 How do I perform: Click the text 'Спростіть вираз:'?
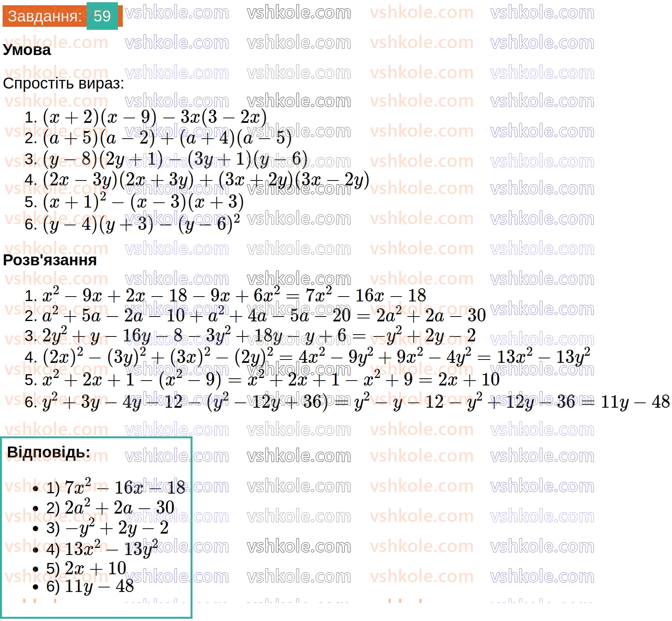63,83
